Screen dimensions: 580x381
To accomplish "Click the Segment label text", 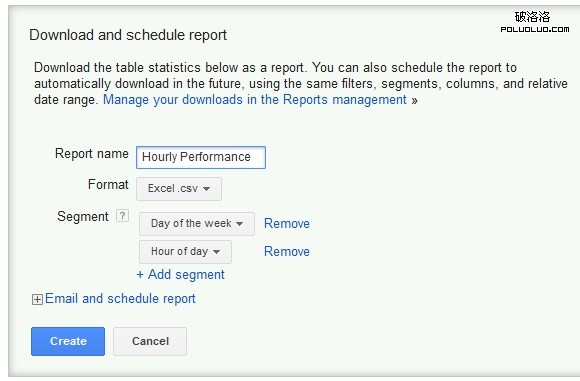I will tap(83, 216).
